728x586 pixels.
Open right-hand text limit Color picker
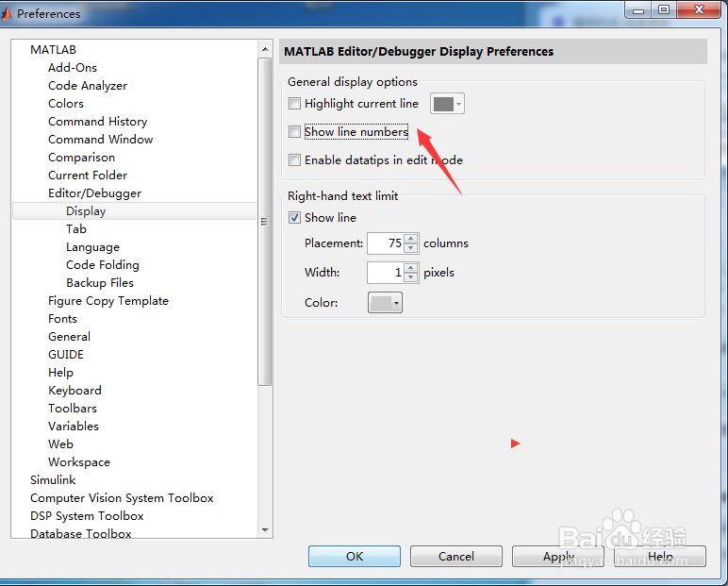(385, 303)
